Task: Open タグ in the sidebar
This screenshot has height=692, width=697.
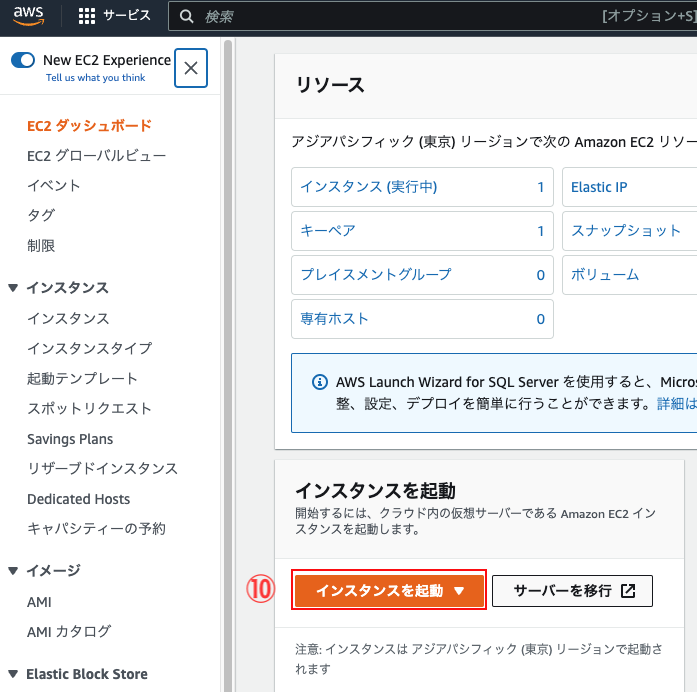Action: 41,216
